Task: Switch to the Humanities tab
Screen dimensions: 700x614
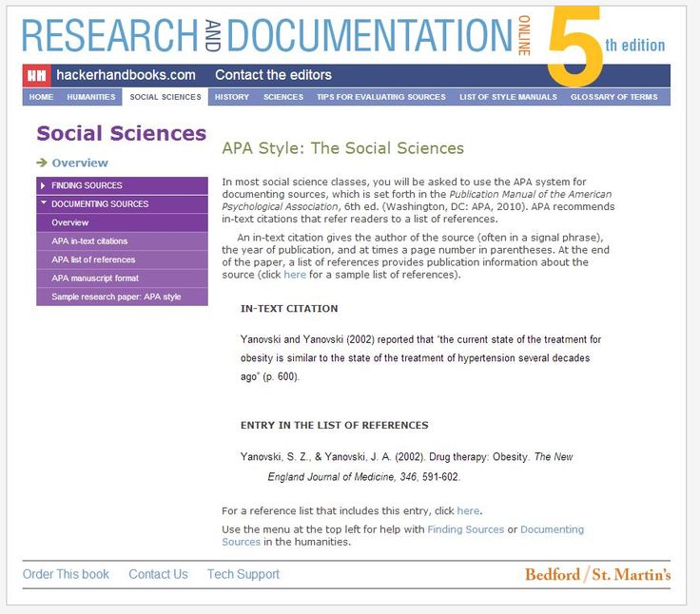Action: [x=91, y=97]
